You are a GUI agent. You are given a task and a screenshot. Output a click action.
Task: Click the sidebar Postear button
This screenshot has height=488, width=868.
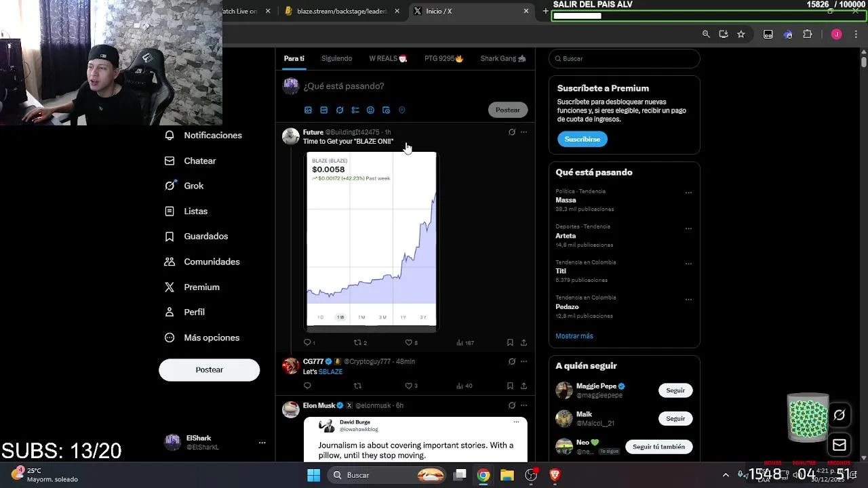pyautogui.click(x=209, y=369)
